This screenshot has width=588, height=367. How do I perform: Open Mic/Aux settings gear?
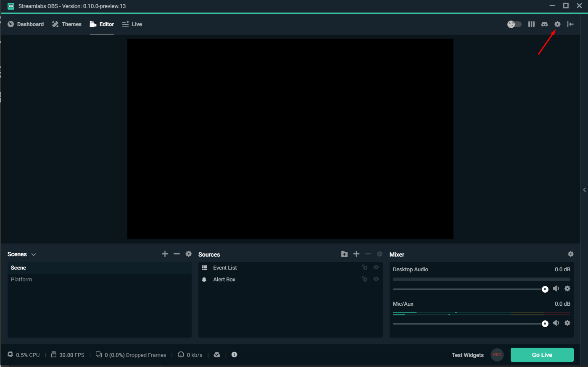[x=567, y=323]
